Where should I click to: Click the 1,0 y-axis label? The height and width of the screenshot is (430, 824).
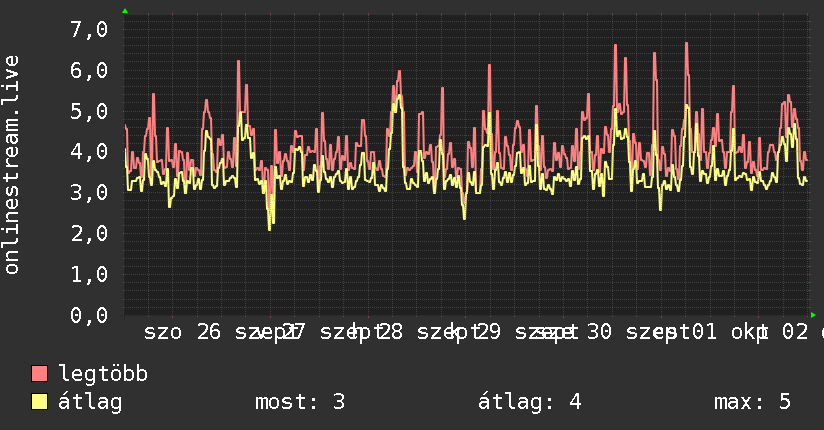tap(89, 274)
